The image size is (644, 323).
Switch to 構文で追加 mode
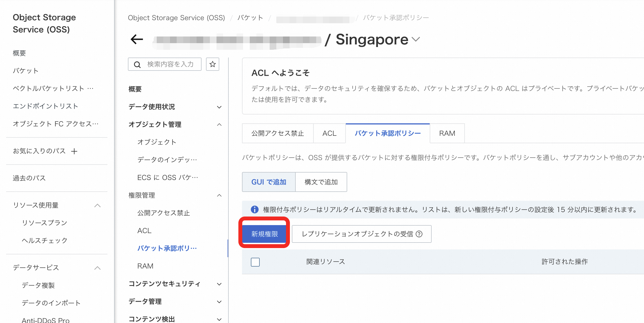click(321, 182)
